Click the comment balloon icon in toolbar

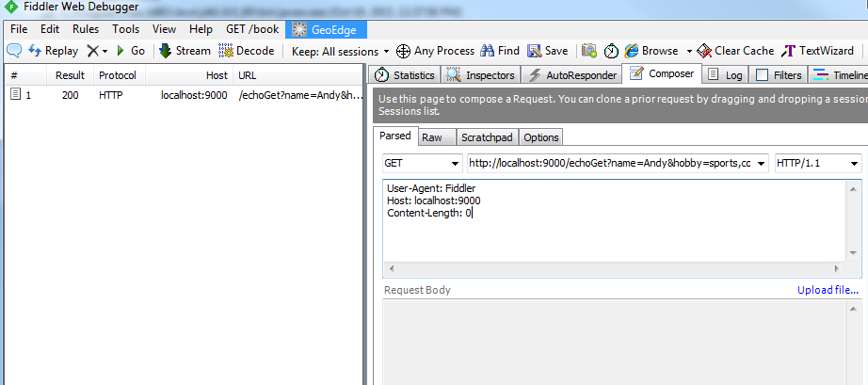[14, 51]
